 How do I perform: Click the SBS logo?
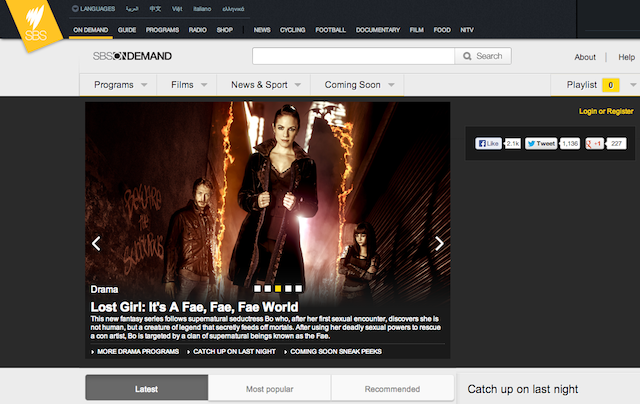click(35, 25)
